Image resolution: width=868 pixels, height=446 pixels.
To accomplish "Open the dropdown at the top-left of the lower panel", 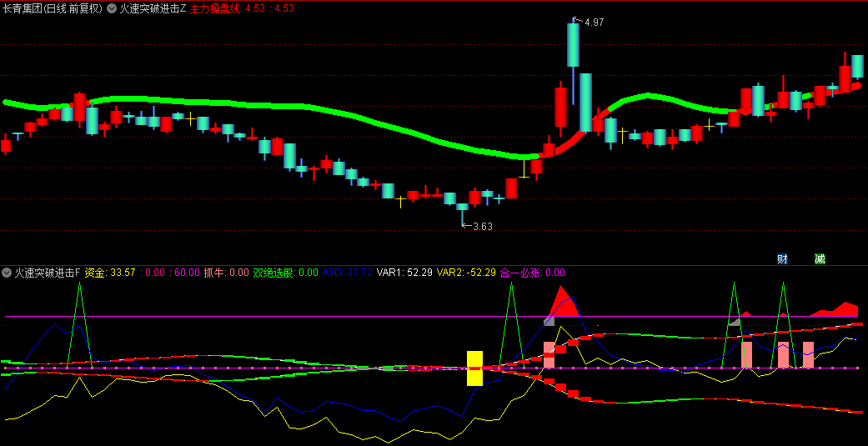I will [7, 273].
